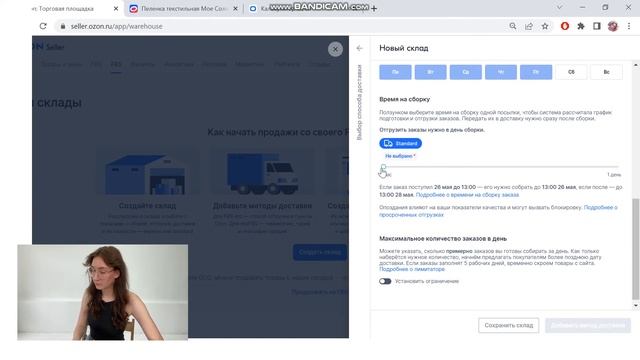Open the tab search chevron

coord(560,7)
